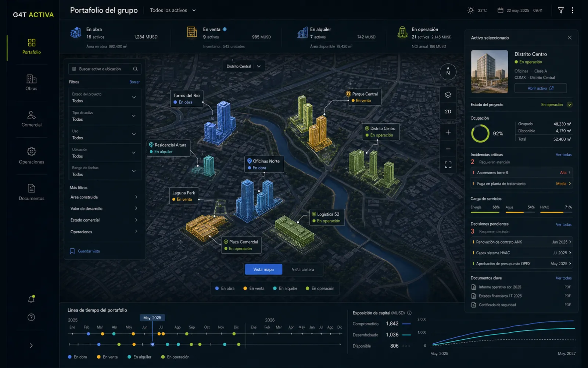Expand sidebar with bottom arrow
Screen dimensions: 588x368
[31, 346]
